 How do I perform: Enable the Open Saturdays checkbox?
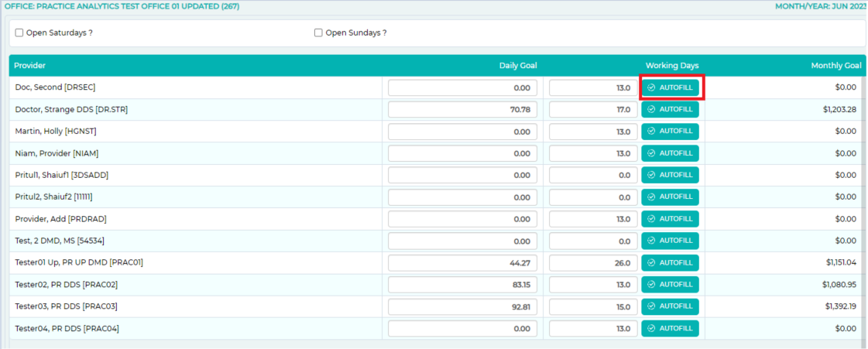(x=19, y=33)
